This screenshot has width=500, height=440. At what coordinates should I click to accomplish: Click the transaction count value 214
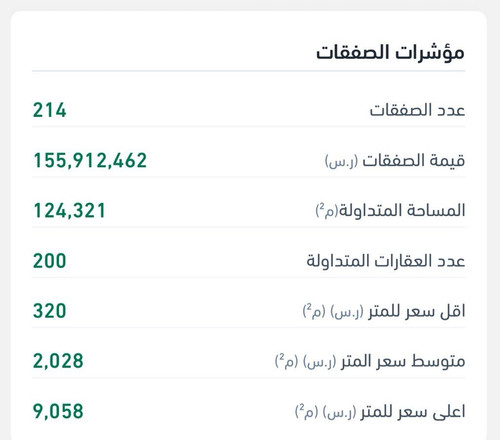coord(50,110)
